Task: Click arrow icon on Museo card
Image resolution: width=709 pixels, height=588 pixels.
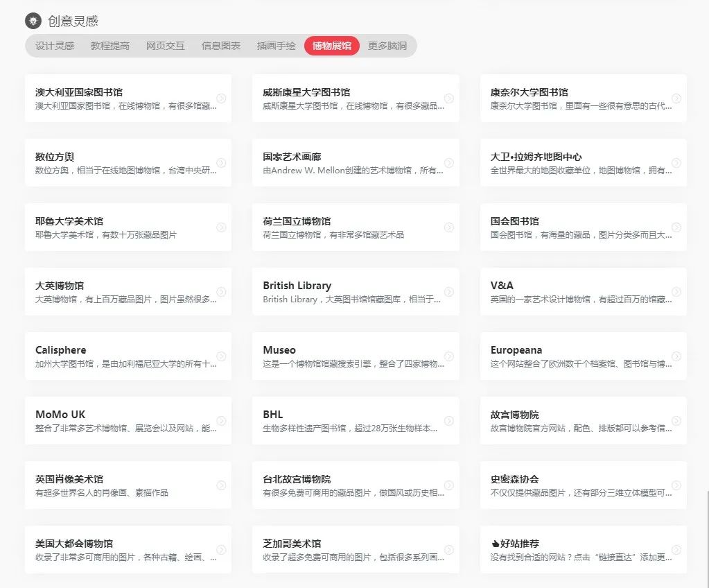Action: click(x=449, y=356)
